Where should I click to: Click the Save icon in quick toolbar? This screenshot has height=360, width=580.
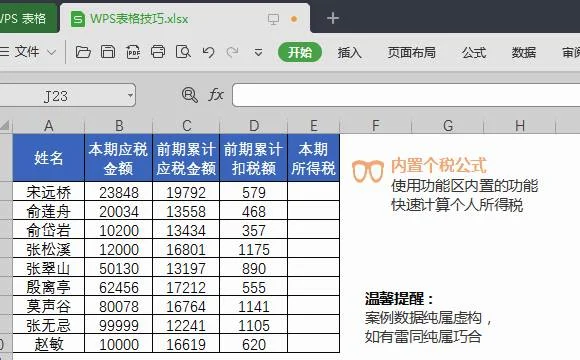coord(108,52)
